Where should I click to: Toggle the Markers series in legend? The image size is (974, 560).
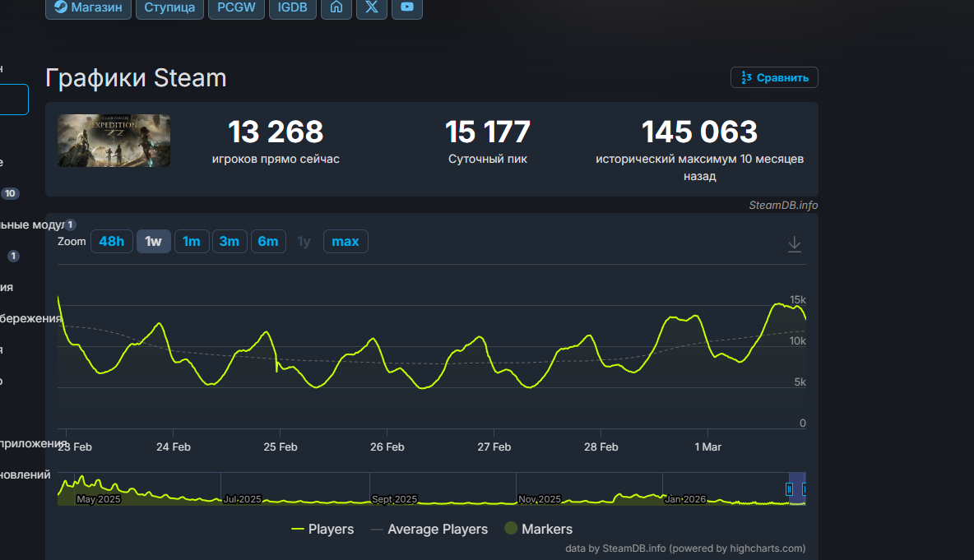click(x=539, y=529)
